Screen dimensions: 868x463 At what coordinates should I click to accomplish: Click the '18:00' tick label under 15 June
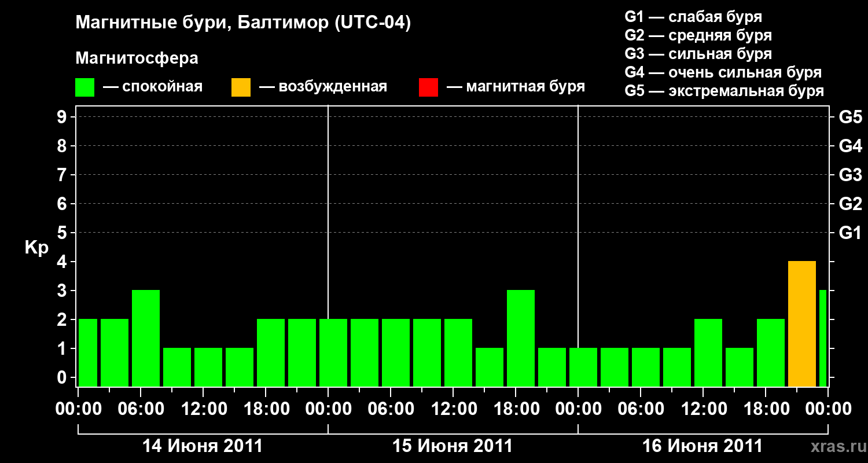tap(516, 409)
